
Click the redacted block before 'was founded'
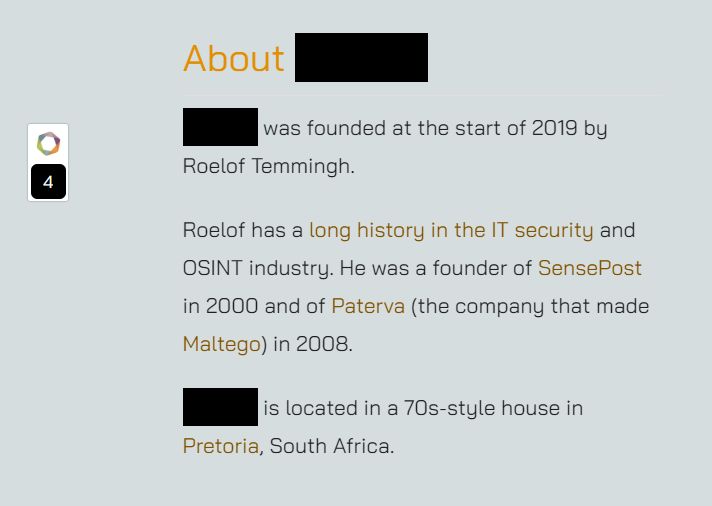tap(220, 127)
